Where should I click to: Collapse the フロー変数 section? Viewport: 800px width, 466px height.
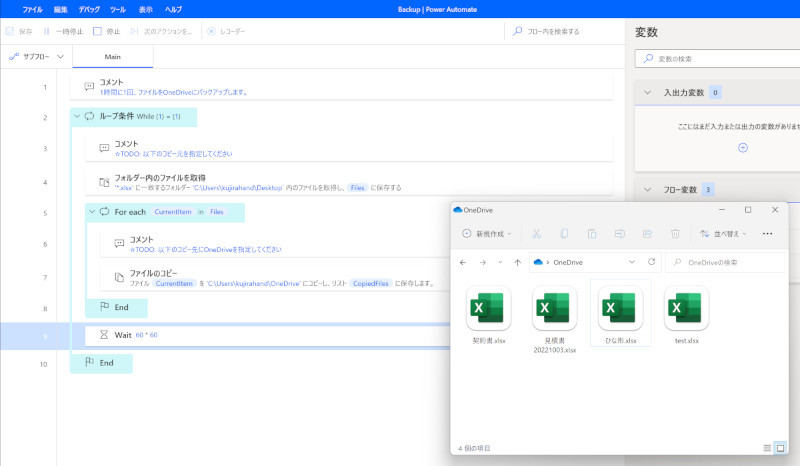[x=647, y=189]
